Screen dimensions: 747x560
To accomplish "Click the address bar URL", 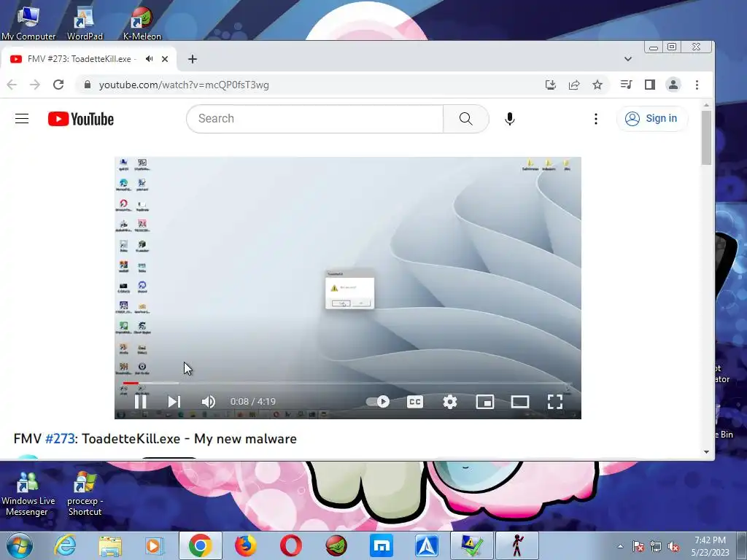I will 184,85.
